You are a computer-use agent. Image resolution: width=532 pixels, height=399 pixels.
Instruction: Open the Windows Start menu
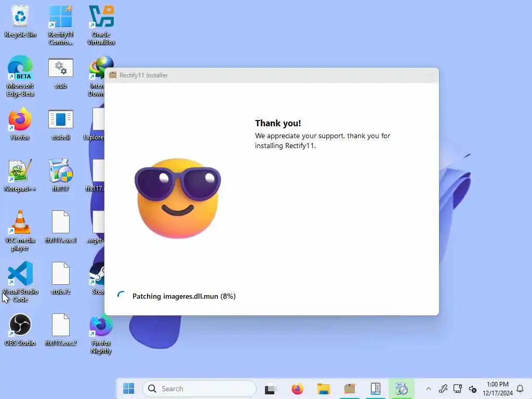[x=129, y=389]
